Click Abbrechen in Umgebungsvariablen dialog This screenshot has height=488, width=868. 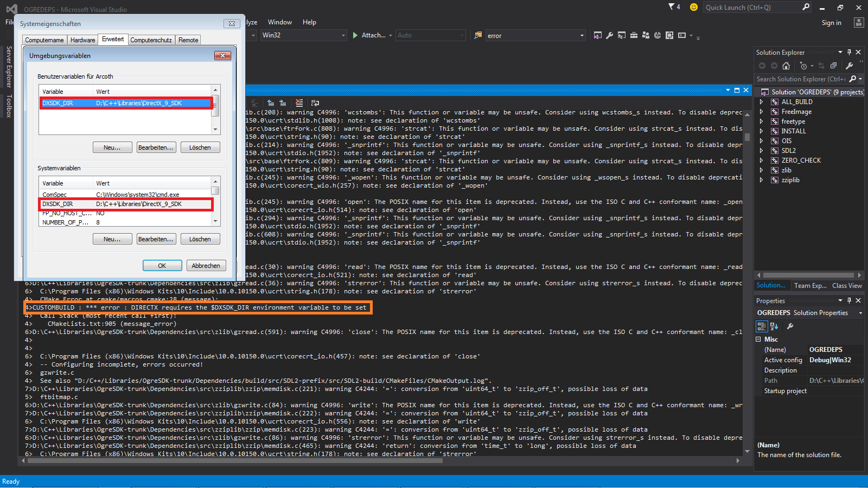click(206, 266)
